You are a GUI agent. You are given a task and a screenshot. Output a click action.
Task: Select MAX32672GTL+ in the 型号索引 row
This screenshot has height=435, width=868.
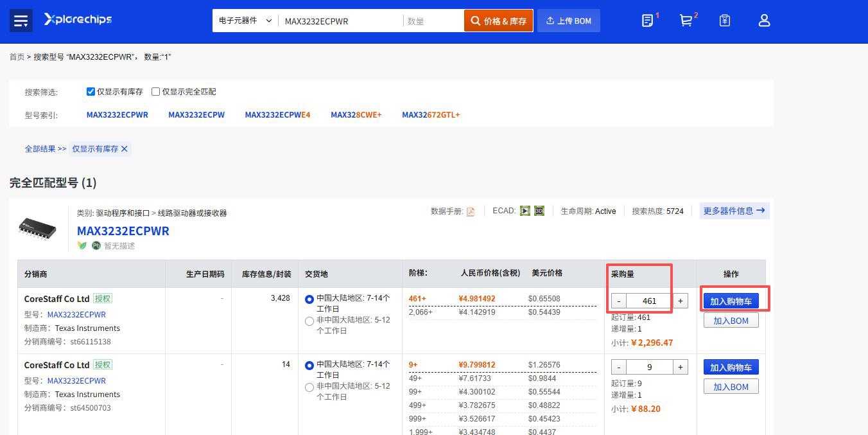tap(431, 114)
